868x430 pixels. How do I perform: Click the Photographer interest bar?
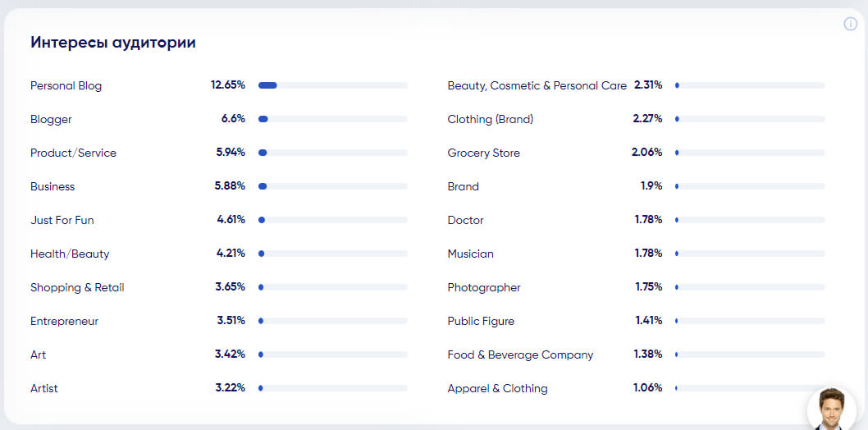[x=750, y=287]
